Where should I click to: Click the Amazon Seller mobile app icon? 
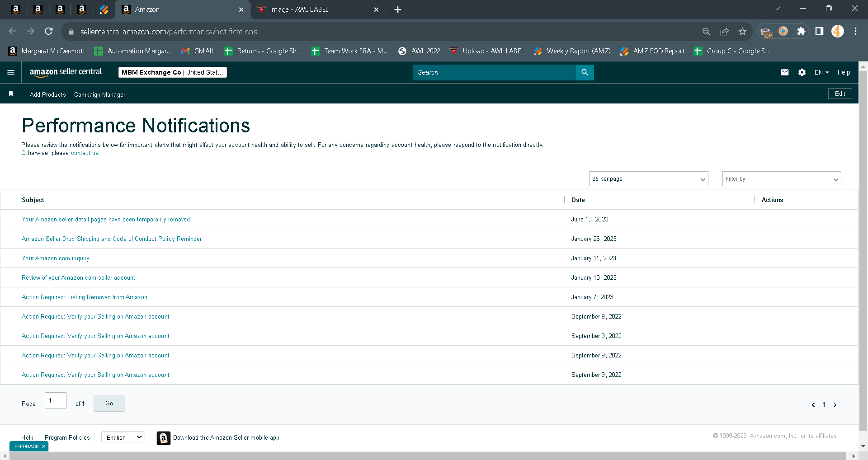point(164,438)
